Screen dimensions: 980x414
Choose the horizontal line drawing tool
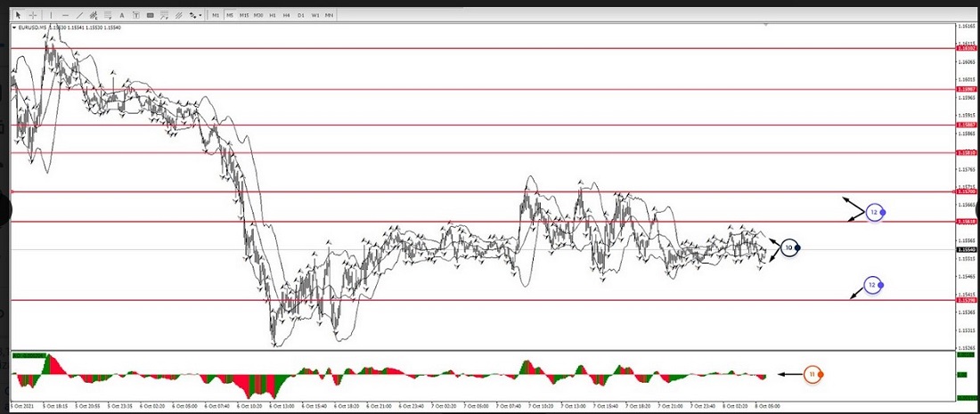pyautogui.click(x=65, y=15)
